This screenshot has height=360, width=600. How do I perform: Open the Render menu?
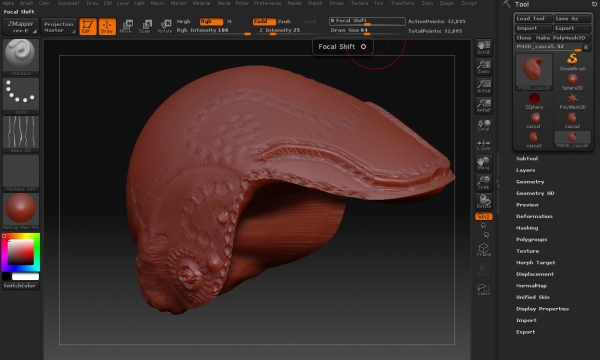[295, 3]
